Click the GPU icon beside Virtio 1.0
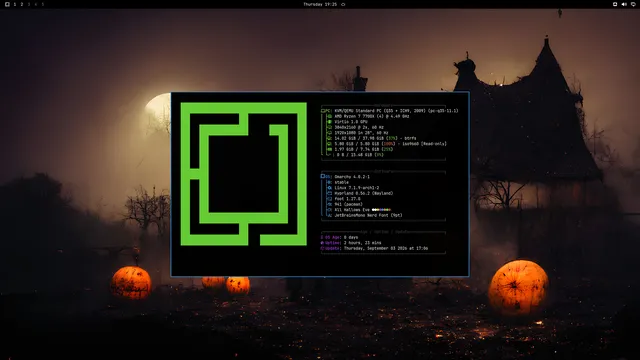Image resolution: width=640 pixels, height=360 pixels. click(x=329, y=122)
